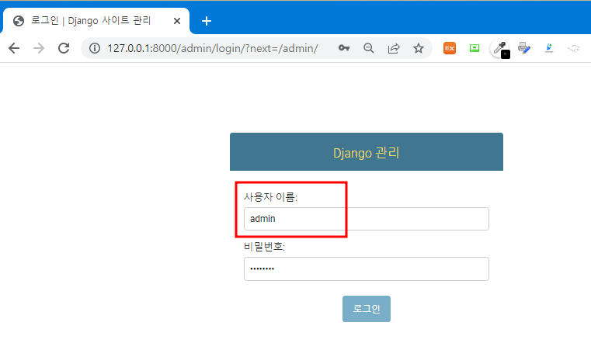Click the 사용자 이름 input with admin

click(x=367, y=219)
